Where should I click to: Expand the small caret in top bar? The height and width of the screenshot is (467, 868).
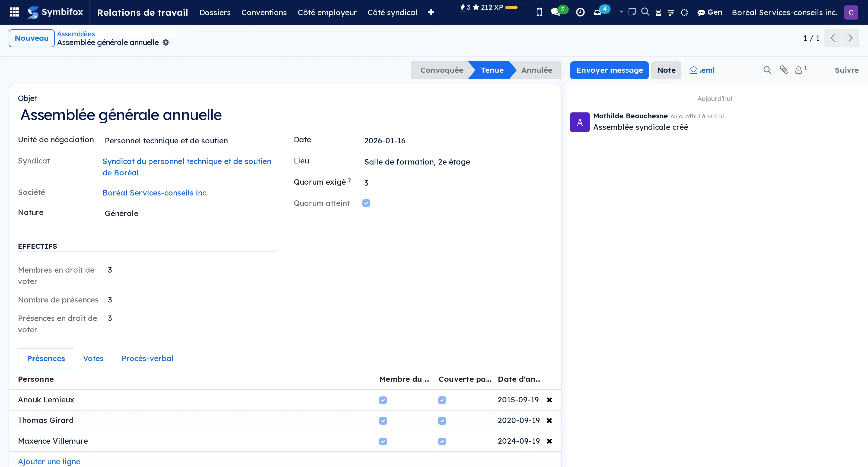[x=621, y=12]
